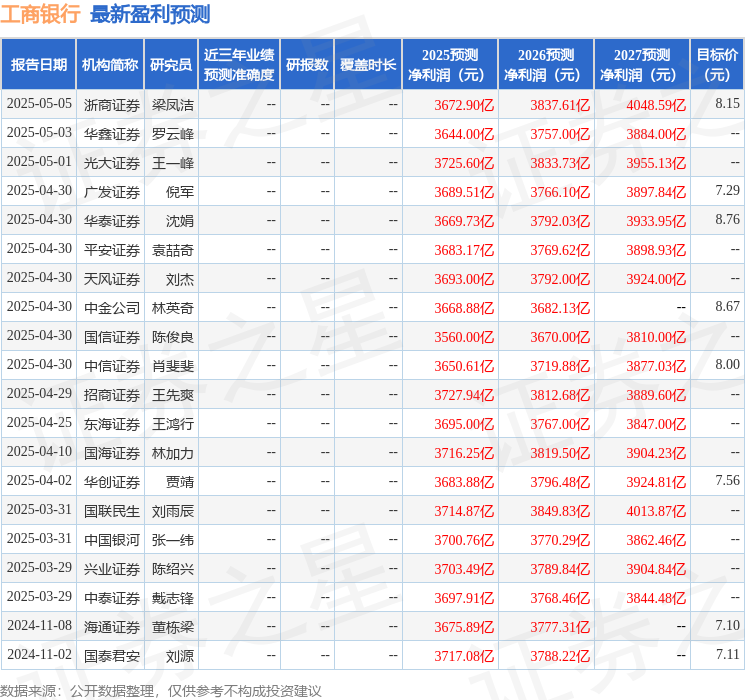This screenshot has height=700, width=745.
Task: Select the 4013.87亿 forecast value
Action: coord(656,511)
